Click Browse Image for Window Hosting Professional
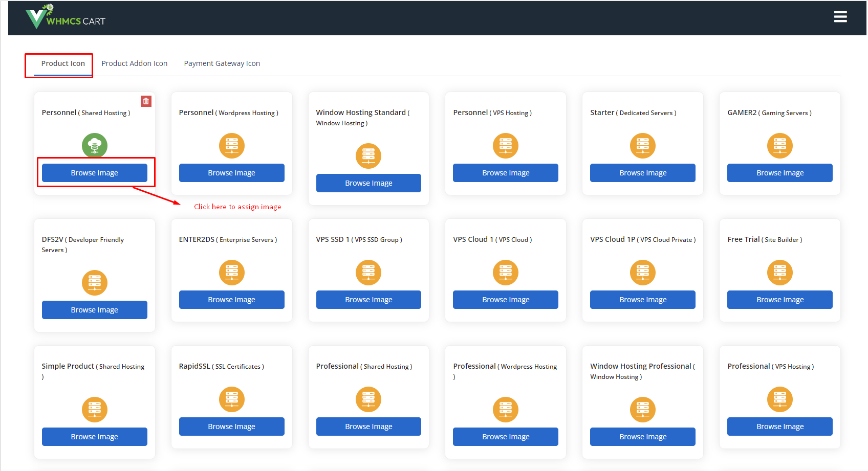The height and width of the screenshot is (471, 868). (642, 437)
